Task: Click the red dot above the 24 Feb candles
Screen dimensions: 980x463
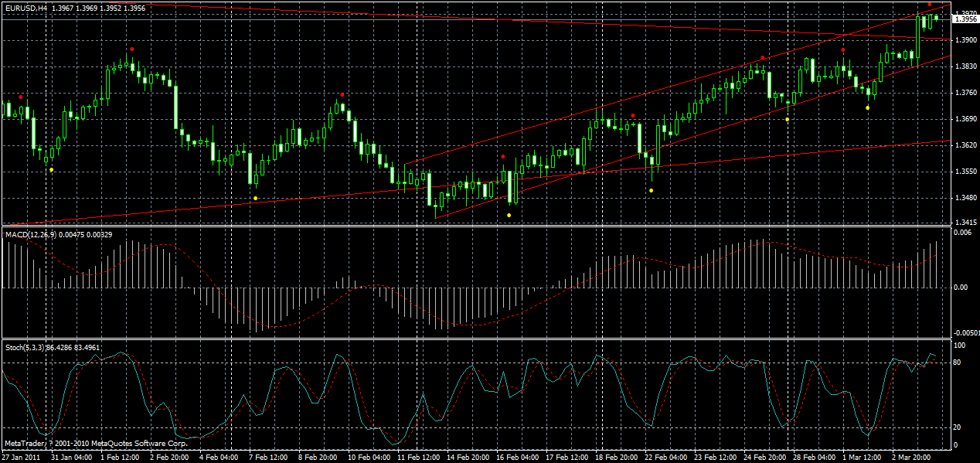Action: point(761,56)
